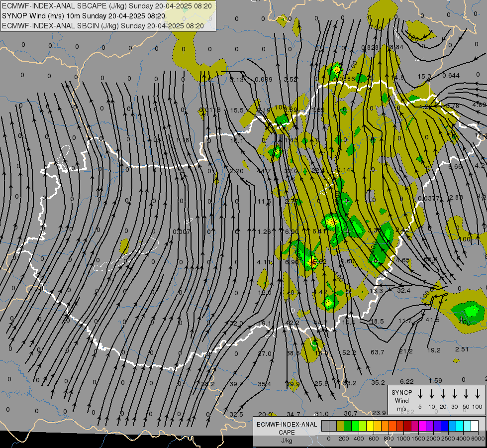The height and width of the screenshot is (448, 487).
Task: Click the 0.007 value on the map
Action: (x=182, y=231)
